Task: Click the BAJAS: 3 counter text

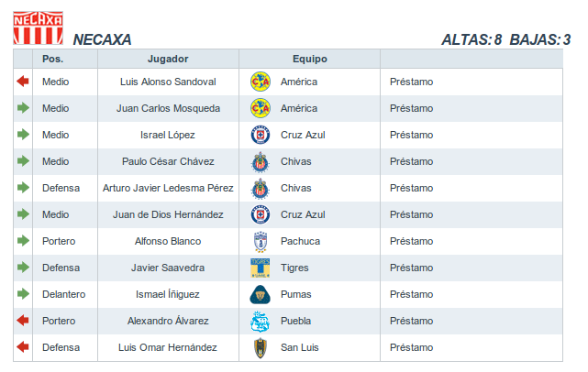Action: (x=539, y=39)
